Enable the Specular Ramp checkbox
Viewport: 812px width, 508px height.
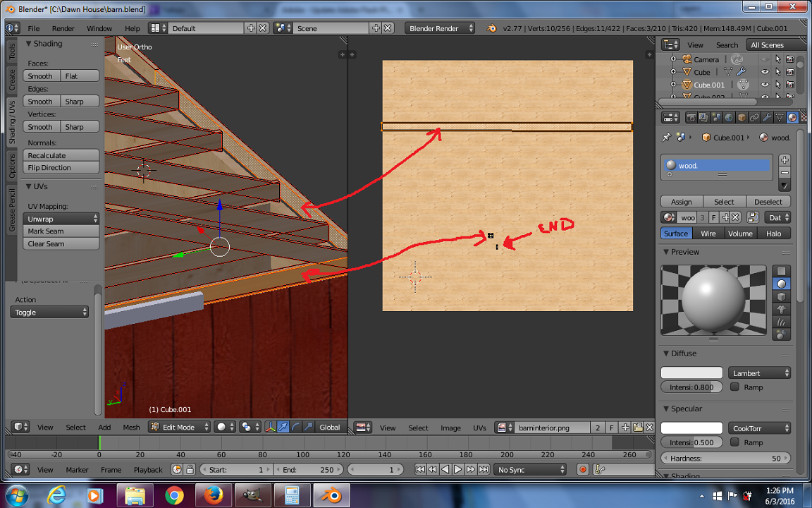735,442
